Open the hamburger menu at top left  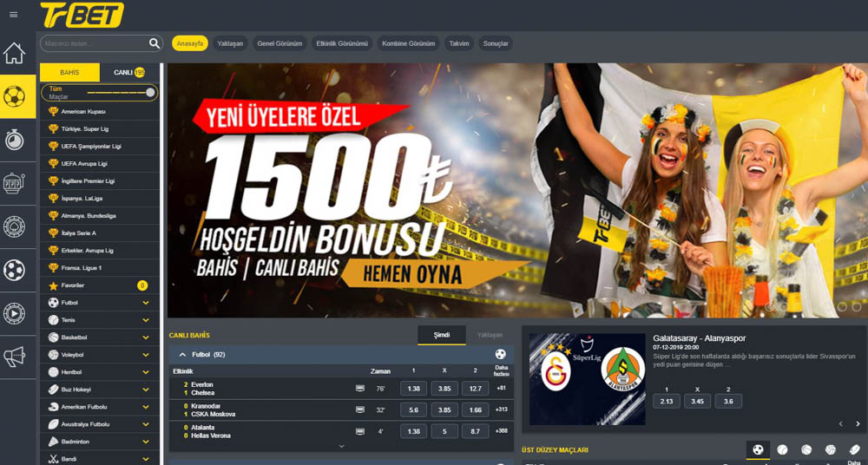tap(13, 15)
